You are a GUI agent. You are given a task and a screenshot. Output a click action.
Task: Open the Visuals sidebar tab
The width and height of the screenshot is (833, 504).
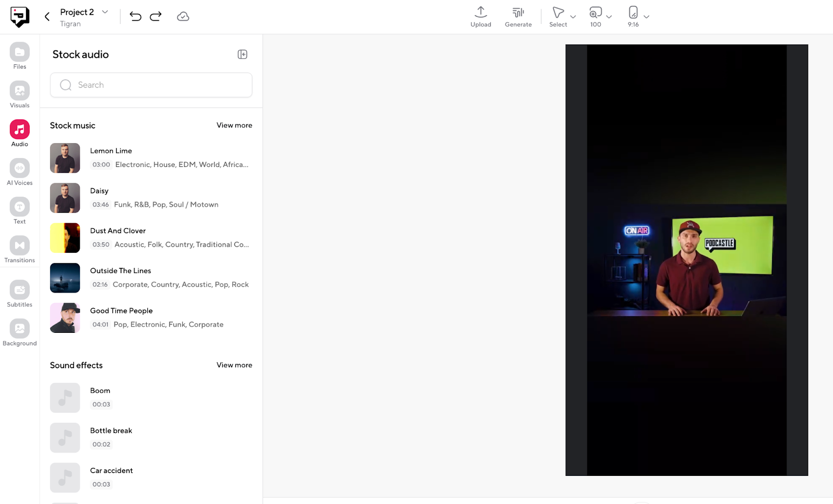click(20, 95)
